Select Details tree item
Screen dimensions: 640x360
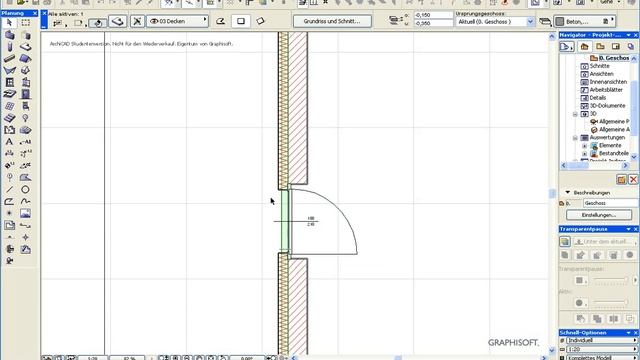(x=598, y=98)
